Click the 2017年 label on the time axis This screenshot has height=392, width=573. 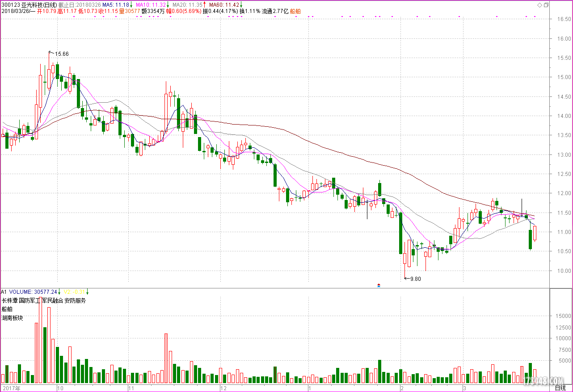click(x=11, y=388)
